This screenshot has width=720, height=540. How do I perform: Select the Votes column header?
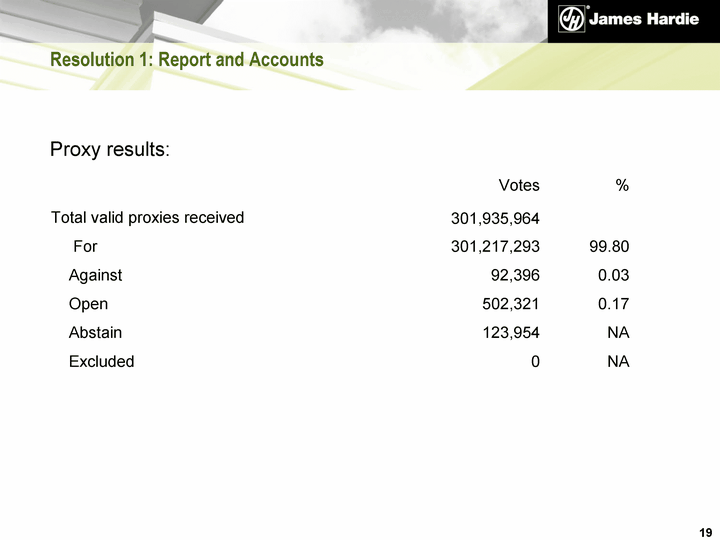click(519, 185)
